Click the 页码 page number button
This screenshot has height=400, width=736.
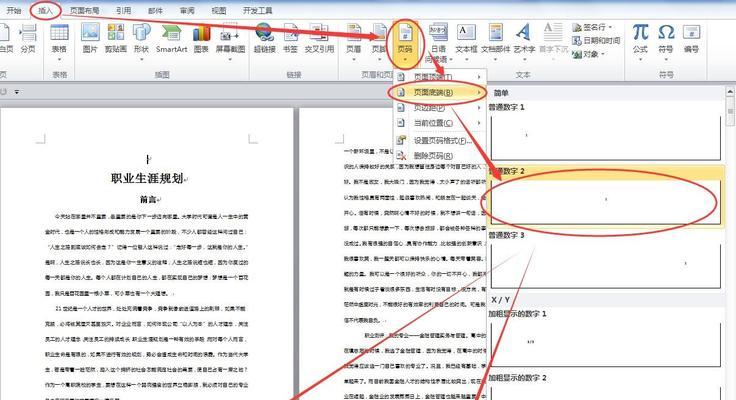coord(405,42)
